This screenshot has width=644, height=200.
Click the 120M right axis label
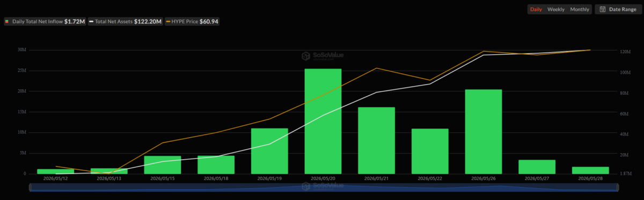625,52
